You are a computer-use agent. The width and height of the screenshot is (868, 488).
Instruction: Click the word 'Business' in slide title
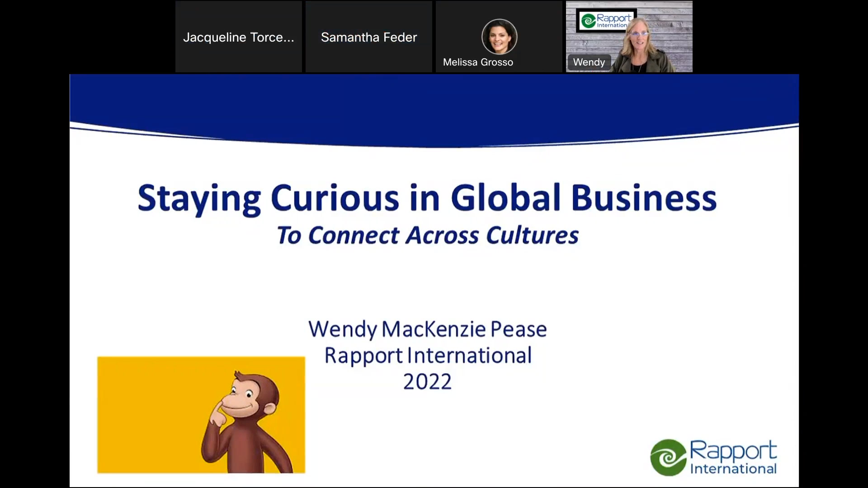tap(644, 198)
